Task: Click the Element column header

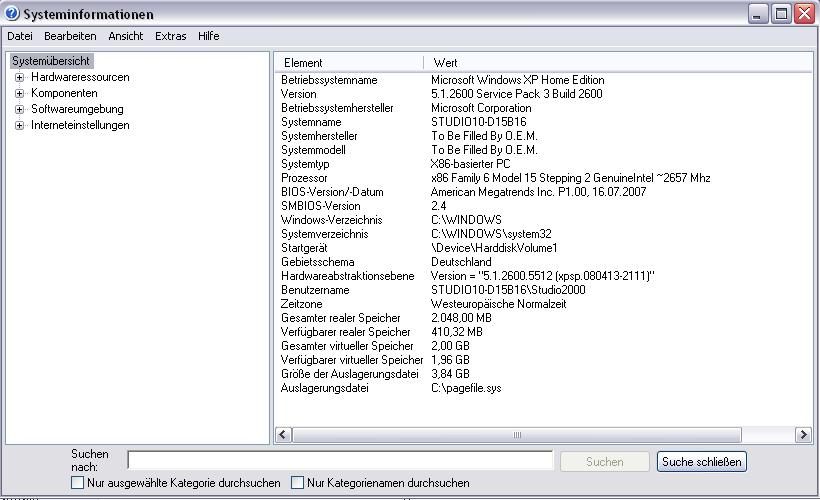Action: click(349, 63)
